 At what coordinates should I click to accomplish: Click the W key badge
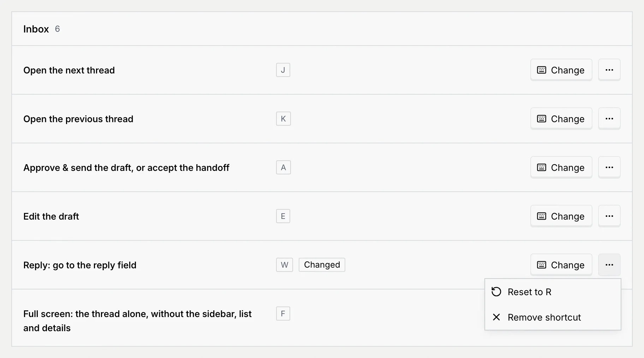coord(285,265)
